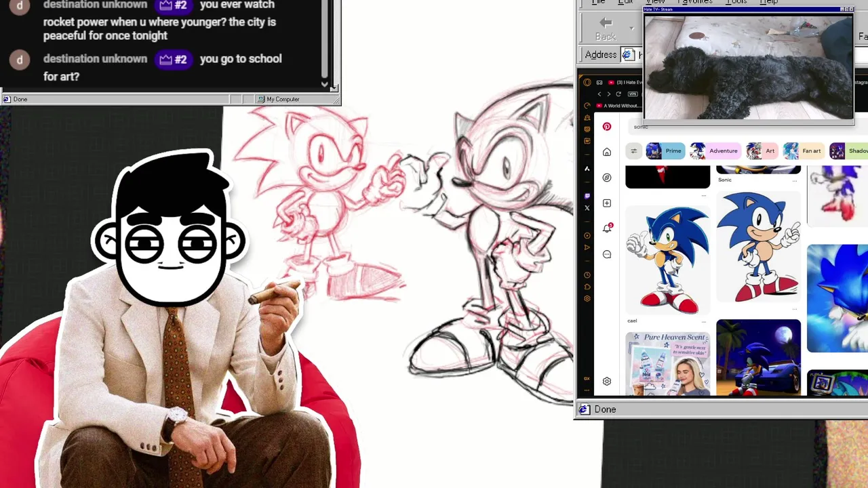
Task: Open Opera GX extensions cube icon
Action: (x=587, y=287)
